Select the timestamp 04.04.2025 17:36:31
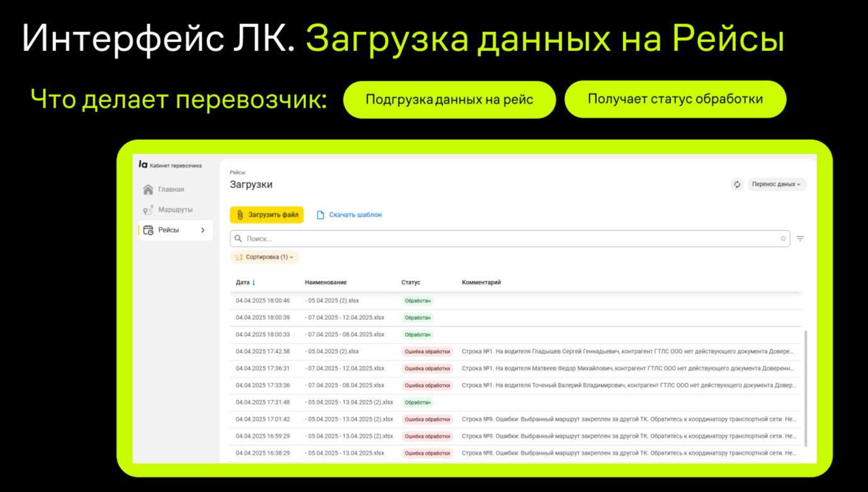The image size is (868, 492). [x=262, y=369]
